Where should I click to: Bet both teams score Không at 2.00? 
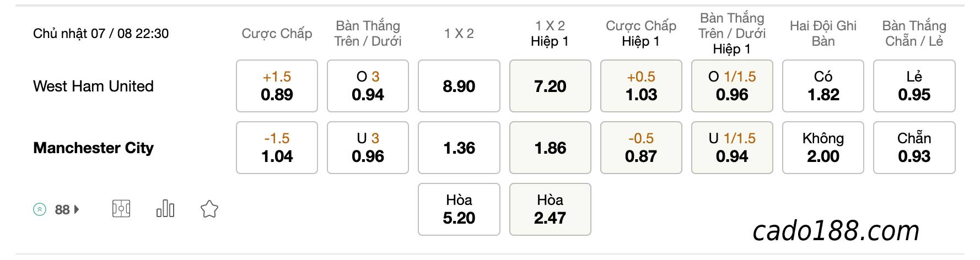823,148
